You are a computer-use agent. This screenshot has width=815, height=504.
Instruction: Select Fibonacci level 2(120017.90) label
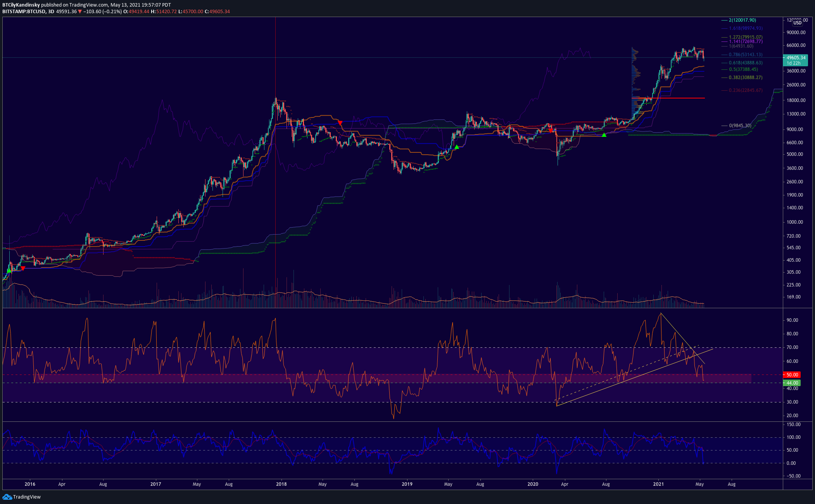tap(742, 20)
